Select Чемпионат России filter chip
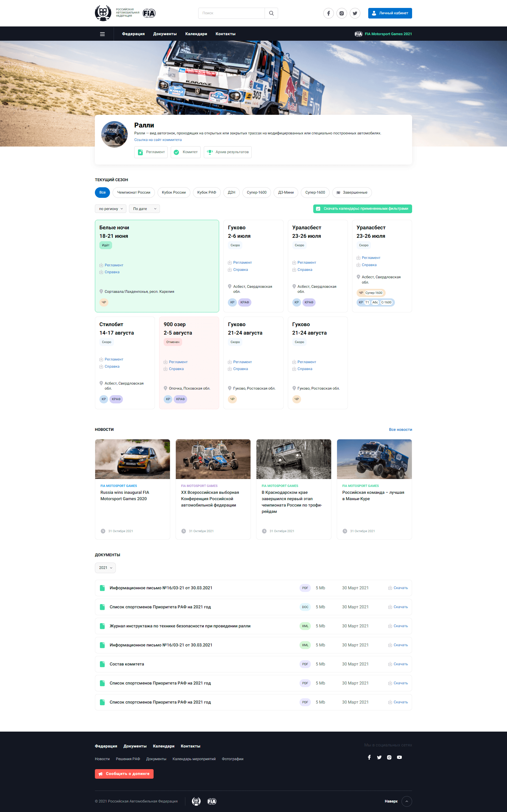507x812 pixels. 134,192
